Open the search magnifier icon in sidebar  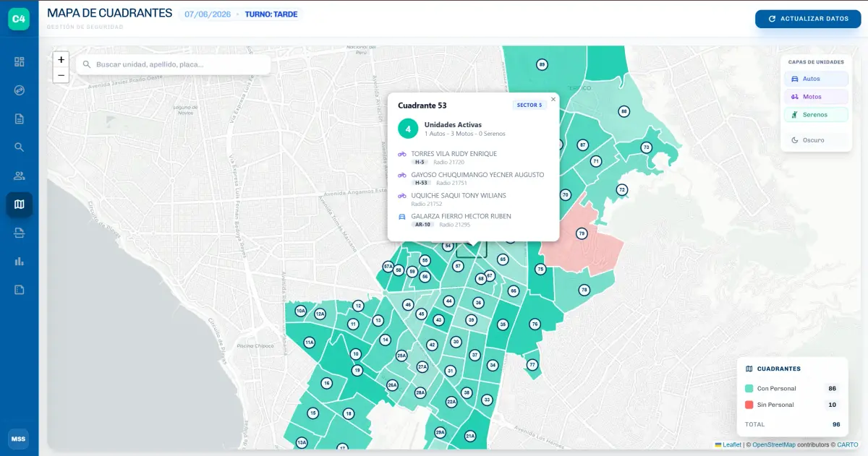[20, 147]
